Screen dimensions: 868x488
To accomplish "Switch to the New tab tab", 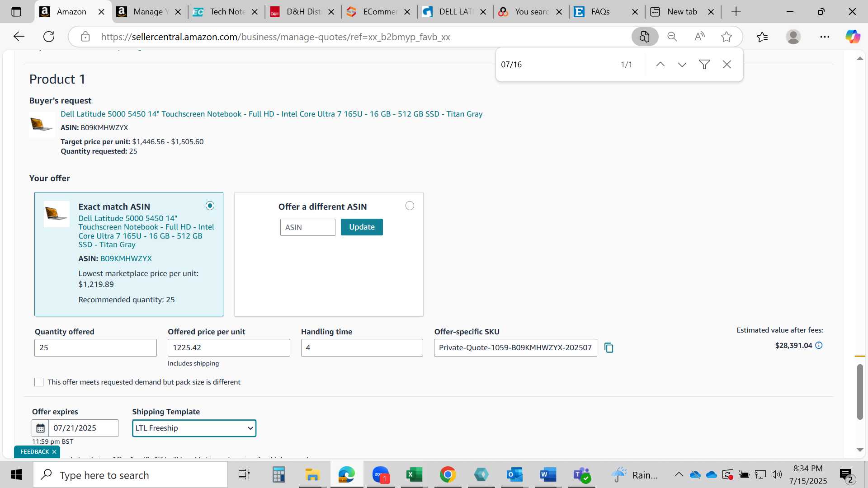I will click(682, 12).
